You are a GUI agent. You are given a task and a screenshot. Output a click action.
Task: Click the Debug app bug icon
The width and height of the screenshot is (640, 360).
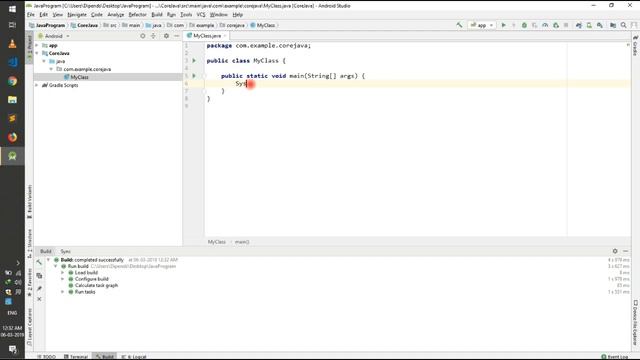[x=524, y=25]
